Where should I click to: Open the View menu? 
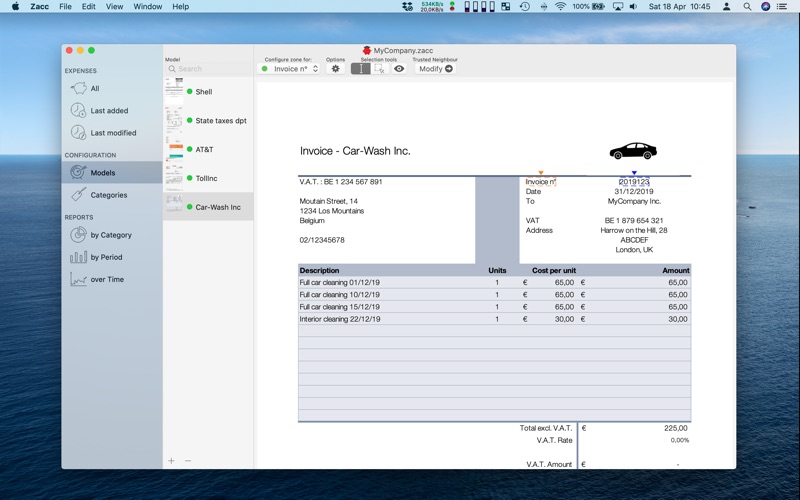click(x=114, y=6)
